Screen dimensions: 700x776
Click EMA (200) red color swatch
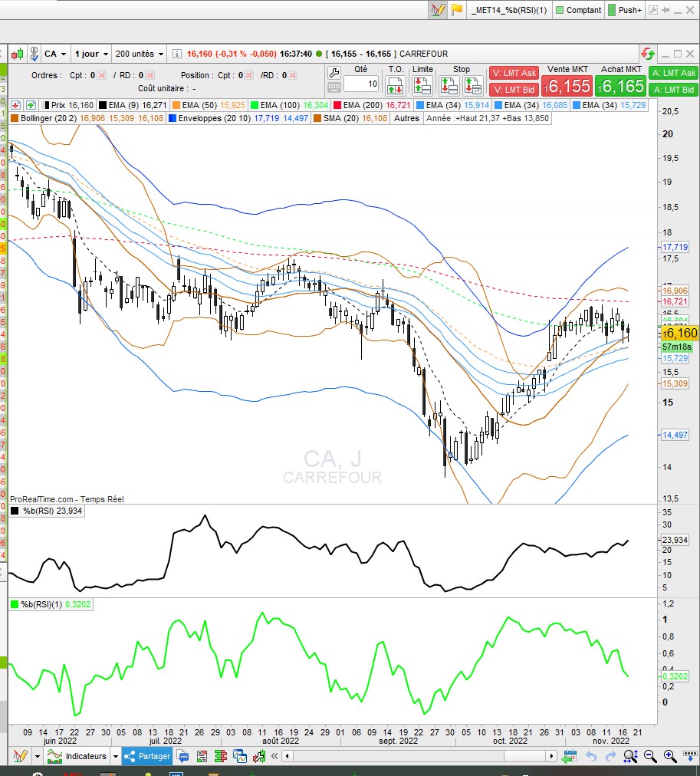coord(337,105)
